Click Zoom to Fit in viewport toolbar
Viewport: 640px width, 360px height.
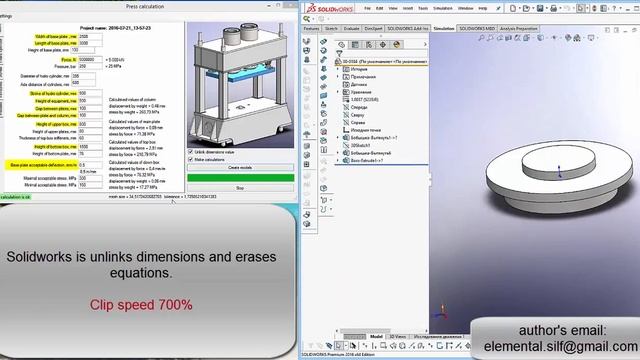pos(481,38)
